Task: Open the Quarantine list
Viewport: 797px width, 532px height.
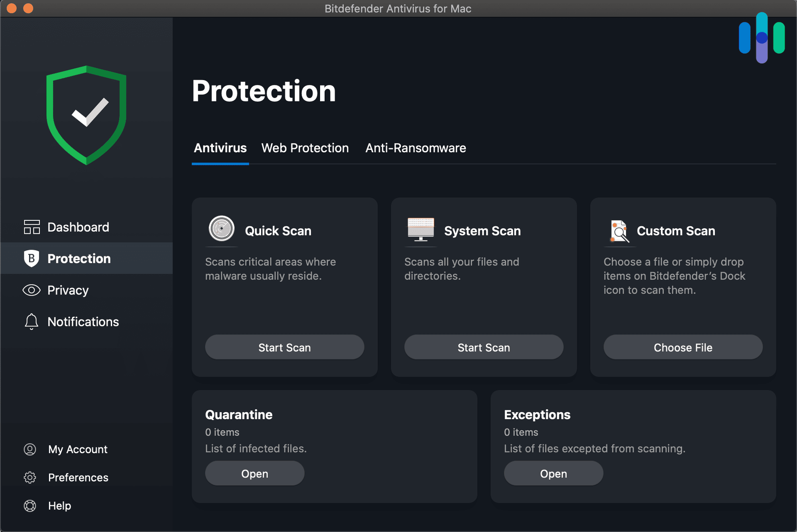Action: 254,474
